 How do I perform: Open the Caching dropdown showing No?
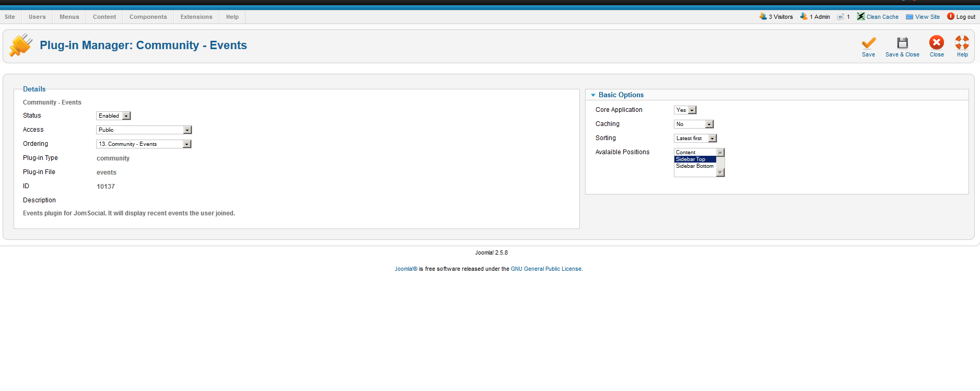694,124
